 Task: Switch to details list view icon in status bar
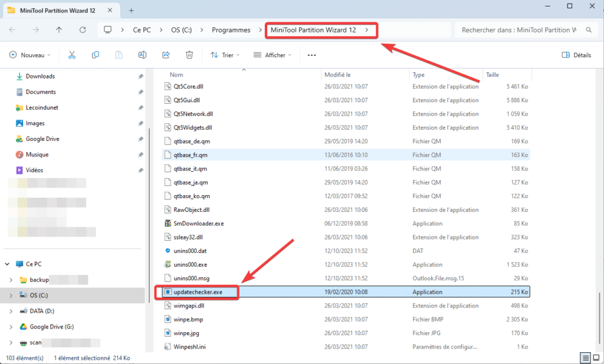pyautogui.click(x=586, y=358)
